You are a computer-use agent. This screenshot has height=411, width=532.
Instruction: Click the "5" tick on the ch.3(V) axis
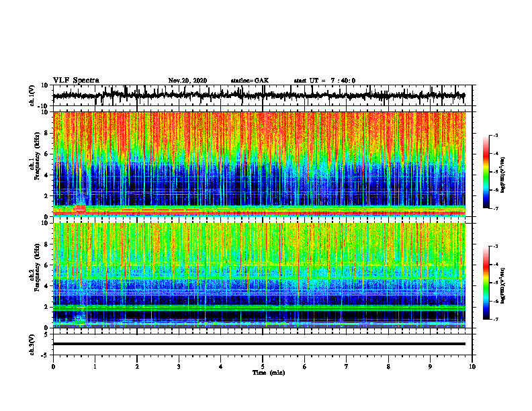46,334
